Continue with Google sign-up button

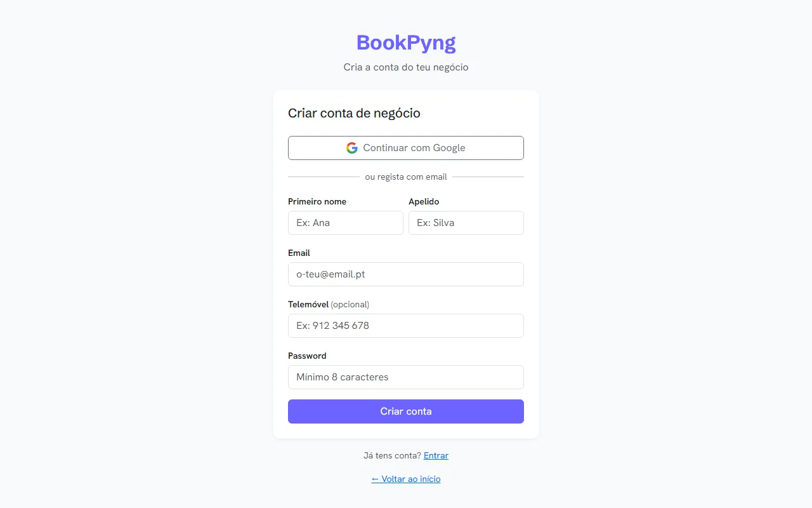click(406, 148)
